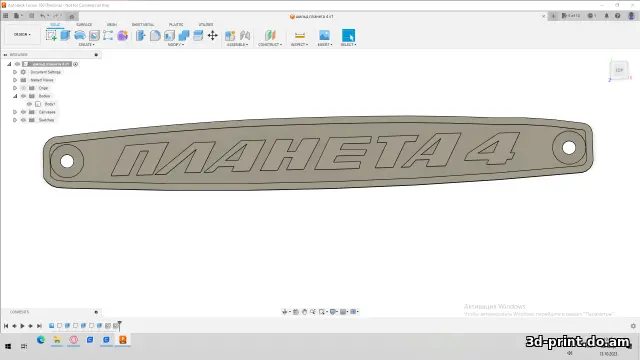
Task: Open the Design workspace dropdown
Action: 22,35
